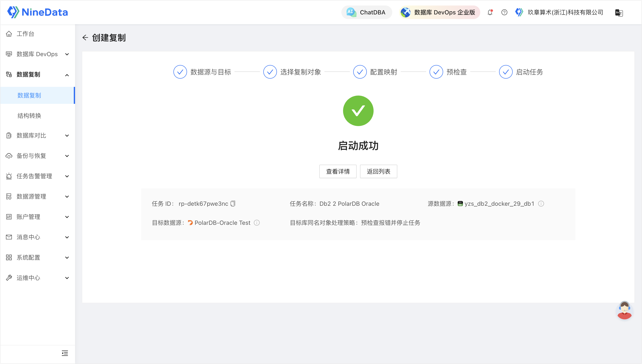Copy the task ID rp-detk67pwe3nc
Image resolution: width=642 pixels, height=364 pixels.
pos(233,204)
